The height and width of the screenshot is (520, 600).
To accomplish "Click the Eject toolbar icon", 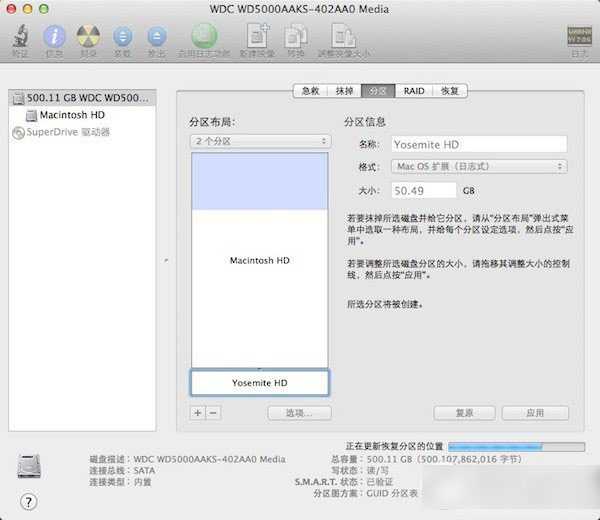I will point(157,37).
